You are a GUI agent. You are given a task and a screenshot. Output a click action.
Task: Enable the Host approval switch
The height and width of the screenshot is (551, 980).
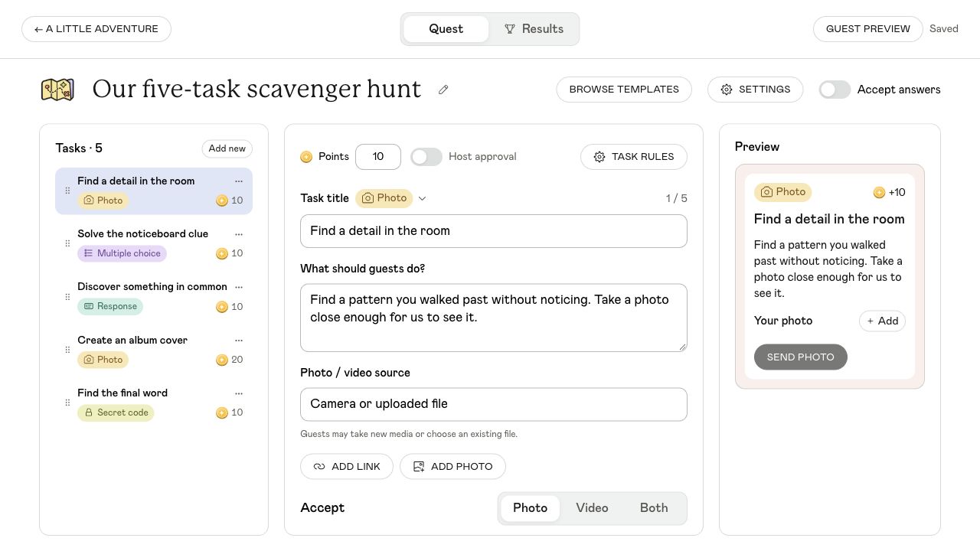[x=426, y=157]
